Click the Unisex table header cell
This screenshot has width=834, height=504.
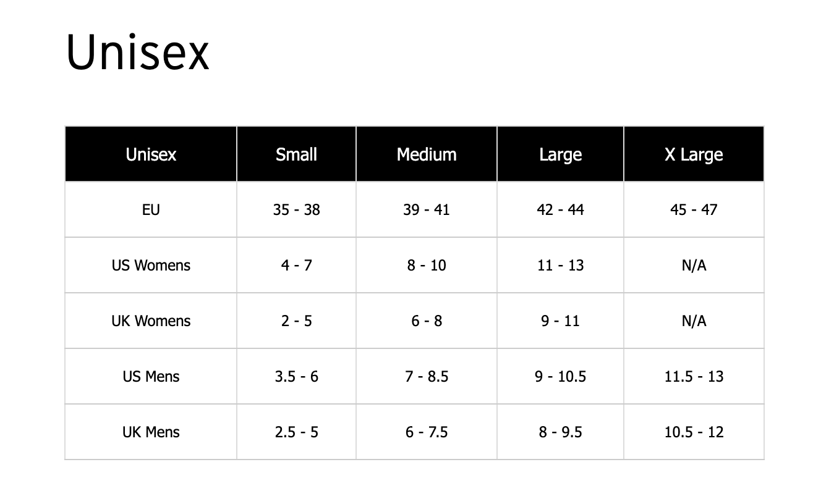point(151,154)
